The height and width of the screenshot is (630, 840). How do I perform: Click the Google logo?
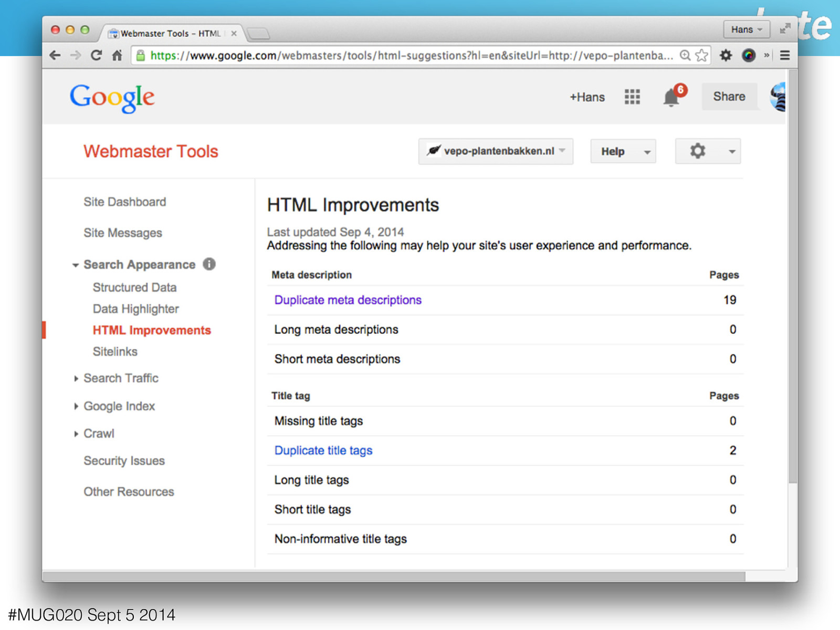112,98
